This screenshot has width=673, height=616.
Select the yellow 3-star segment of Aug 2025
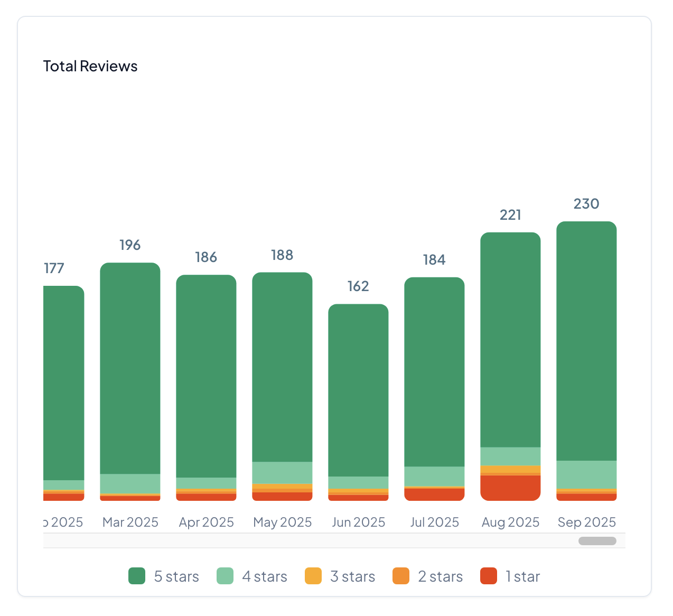pos(510,469)
